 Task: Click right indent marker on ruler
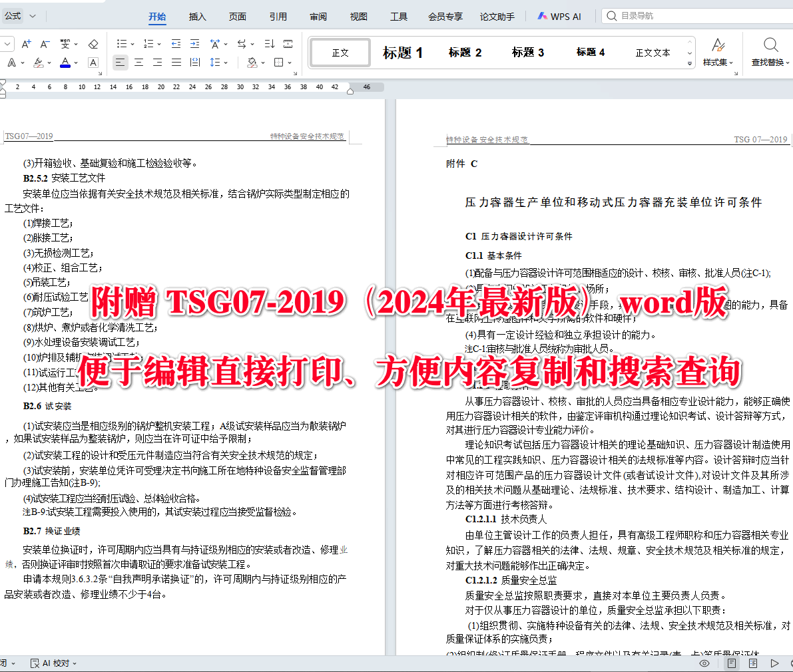click(x=350, y=91)
